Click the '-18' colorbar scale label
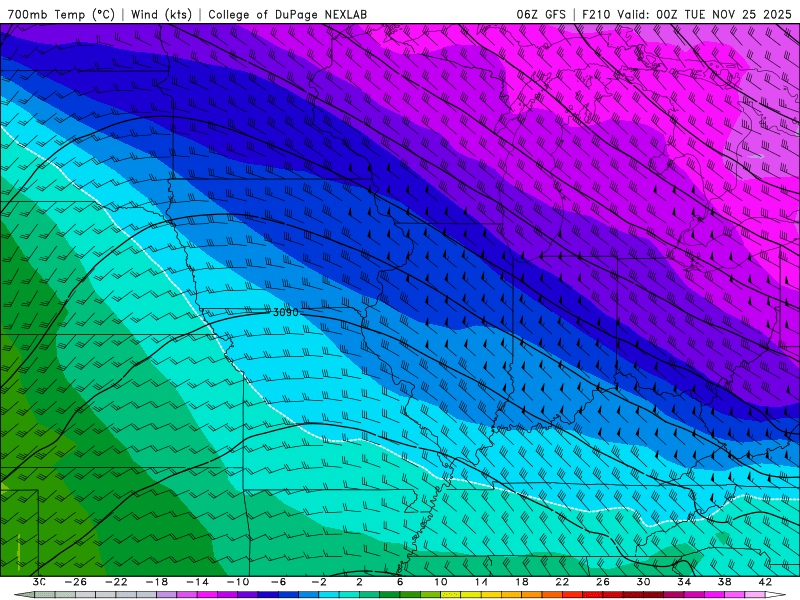 (157, 582)
